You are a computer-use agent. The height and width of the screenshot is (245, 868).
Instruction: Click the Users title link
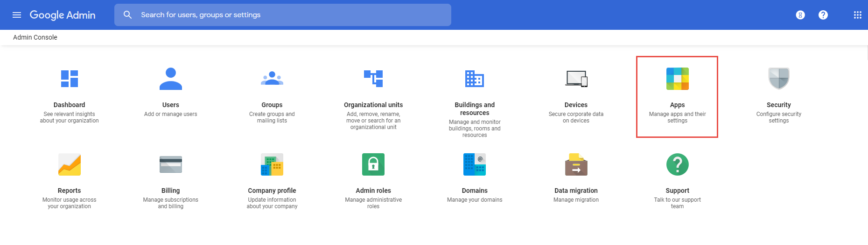tap(171, 105)
